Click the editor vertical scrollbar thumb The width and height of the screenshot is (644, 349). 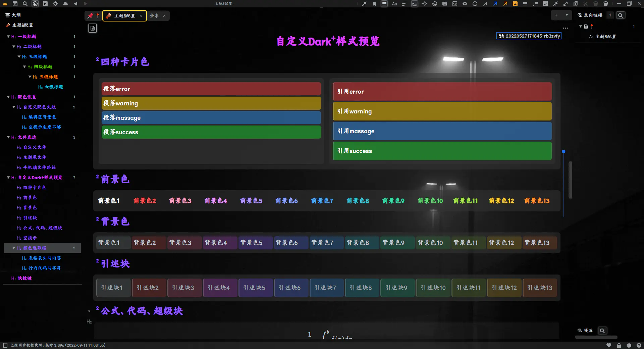pyautogui.click(x=570, y=180)
